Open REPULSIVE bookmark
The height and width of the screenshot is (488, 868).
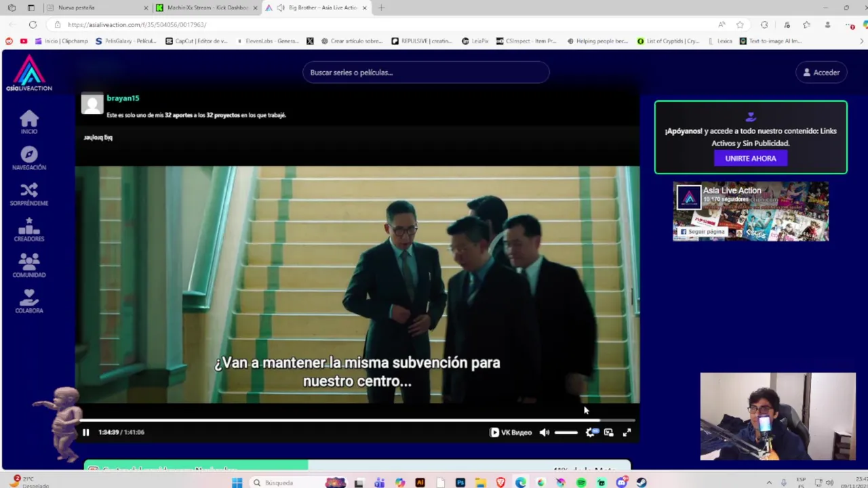pyautogui.click(x=422, y=41)
